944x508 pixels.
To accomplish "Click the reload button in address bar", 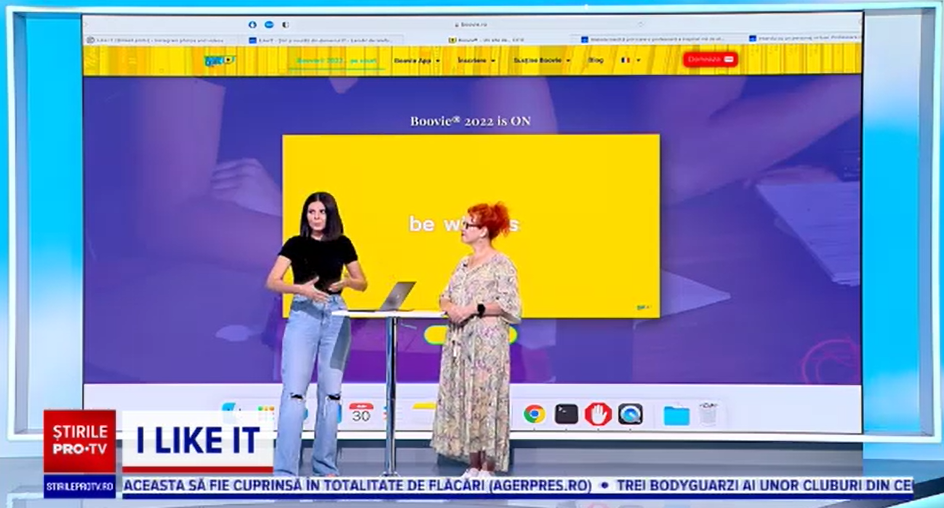I will click(x=640, y=25).
